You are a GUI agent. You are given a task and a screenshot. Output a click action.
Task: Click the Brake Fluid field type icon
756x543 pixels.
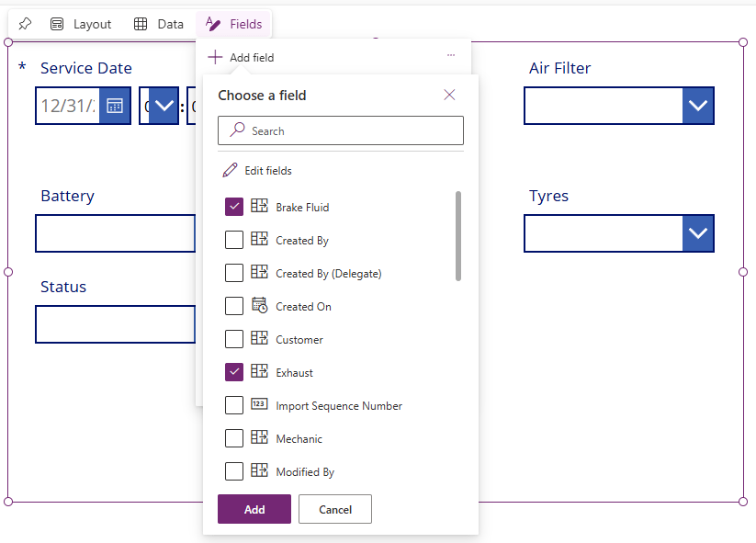[259, 207]
